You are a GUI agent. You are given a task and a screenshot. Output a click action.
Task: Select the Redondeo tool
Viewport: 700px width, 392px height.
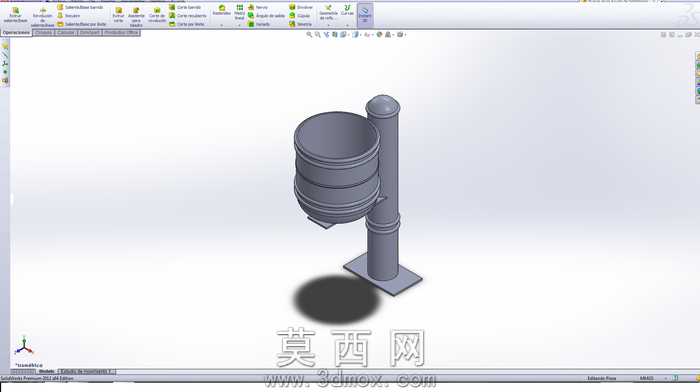click(x=221, y=11)
